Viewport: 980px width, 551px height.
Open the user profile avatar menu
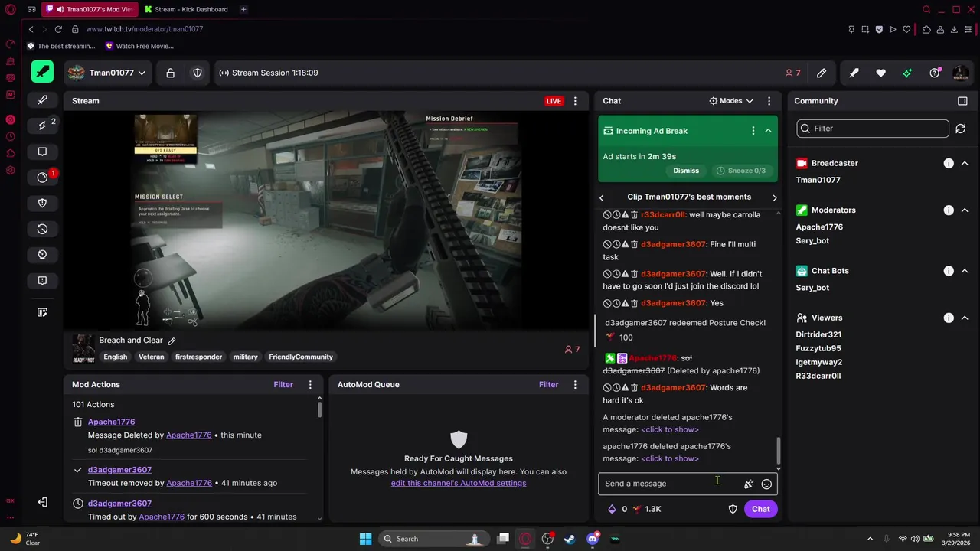tap(960, 73)
